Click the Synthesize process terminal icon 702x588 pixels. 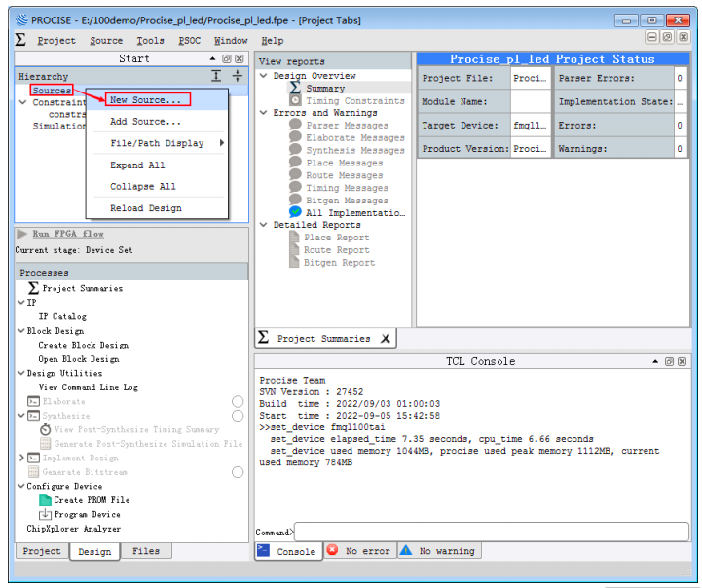coord(33,416)
